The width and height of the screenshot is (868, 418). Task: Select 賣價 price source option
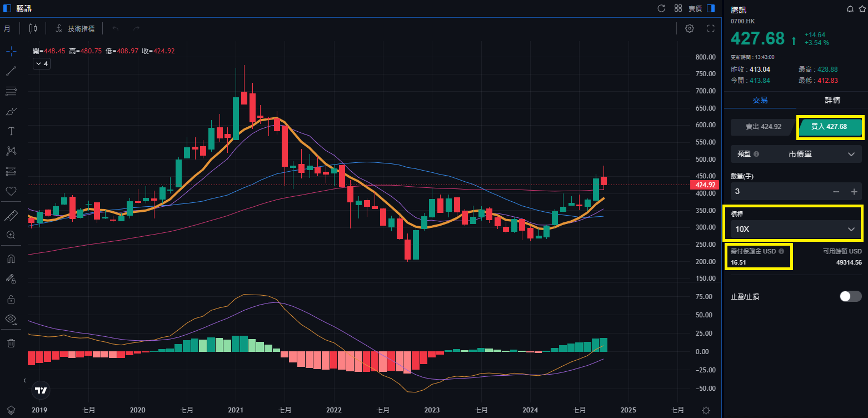tap(695, 8)
